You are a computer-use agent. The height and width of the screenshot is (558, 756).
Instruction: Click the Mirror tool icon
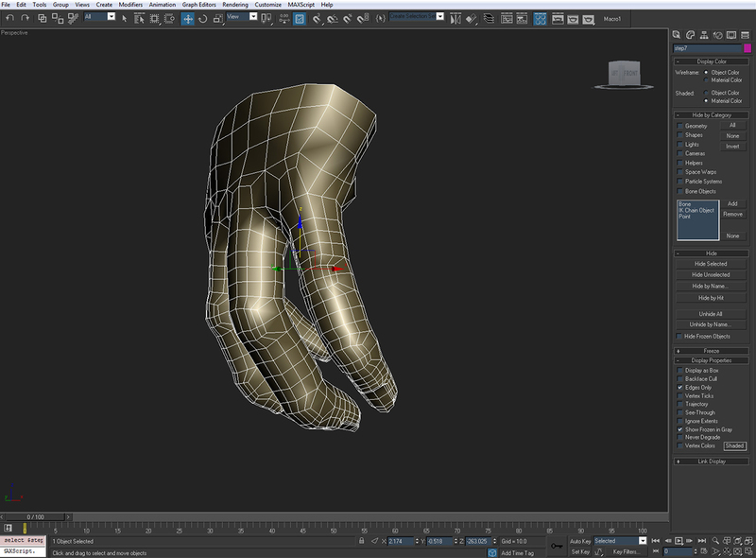[455, 18]
